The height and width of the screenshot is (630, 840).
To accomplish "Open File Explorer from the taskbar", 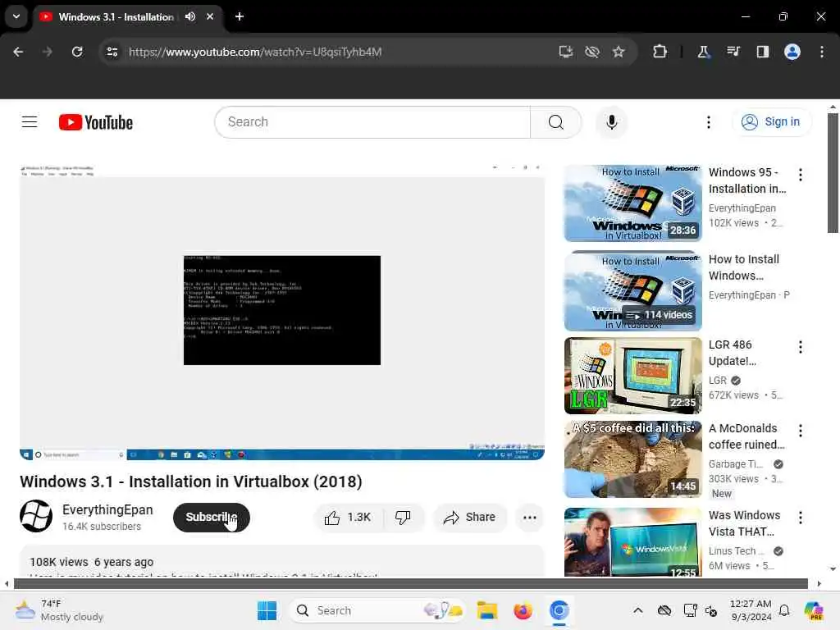I will 487,610.
